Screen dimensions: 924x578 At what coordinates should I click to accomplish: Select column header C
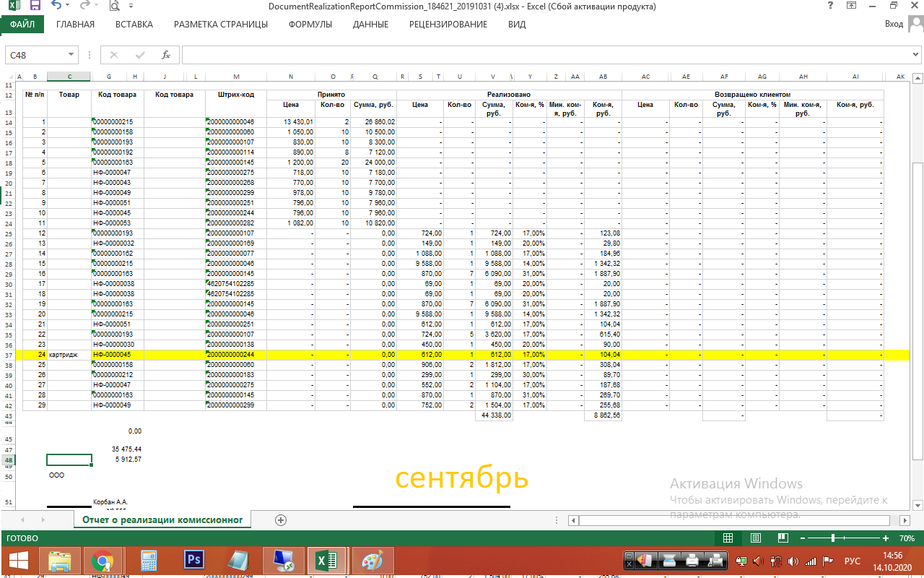(x=69, y=77)
